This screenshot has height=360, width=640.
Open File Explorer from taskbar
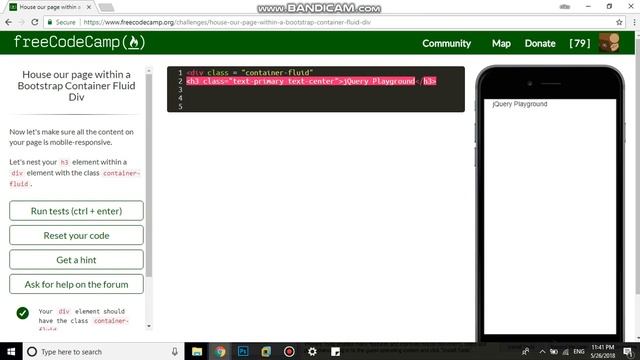[x=197, y=351]
